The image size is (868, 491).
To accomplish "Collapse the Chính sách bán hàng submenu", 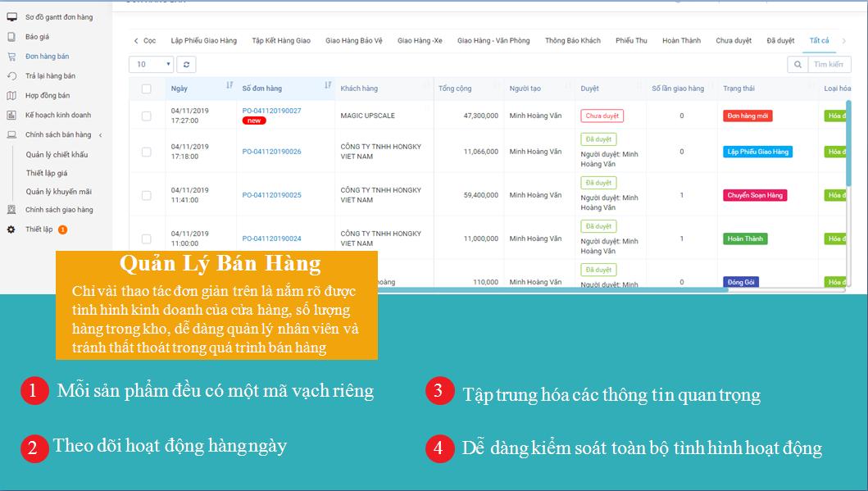I will pyautogui.click(x=100, y=135).
